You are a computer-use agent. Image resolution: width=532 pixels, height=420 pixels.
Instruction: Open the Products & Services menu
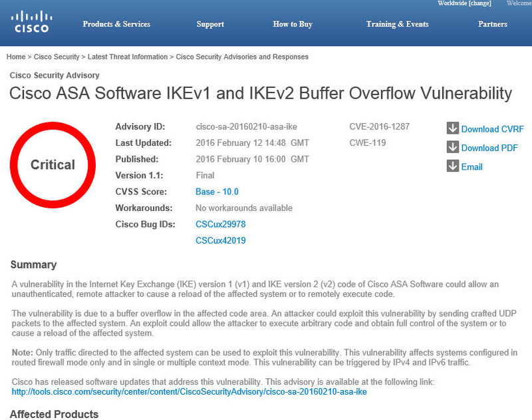pos(116,25)
